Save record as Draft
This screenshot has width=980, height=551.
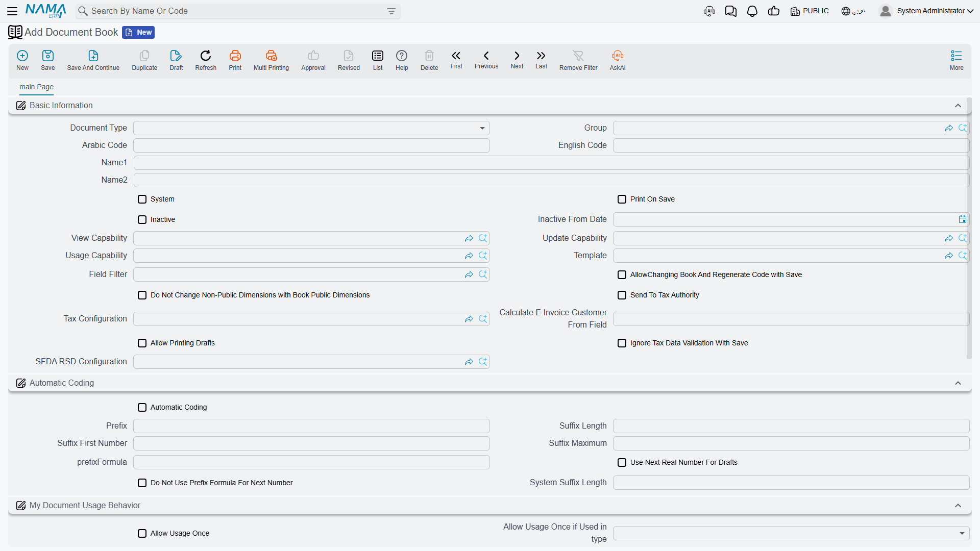176,60
